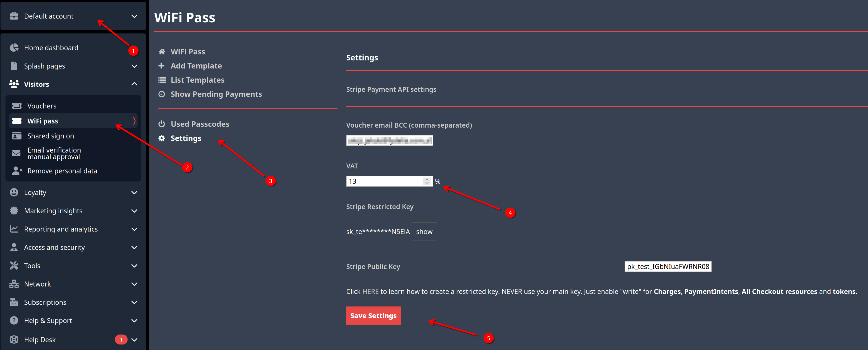Click the Home dashboard pie chart icon
The width and height of the screenshot is (868, 350).
tap(14, 48)
